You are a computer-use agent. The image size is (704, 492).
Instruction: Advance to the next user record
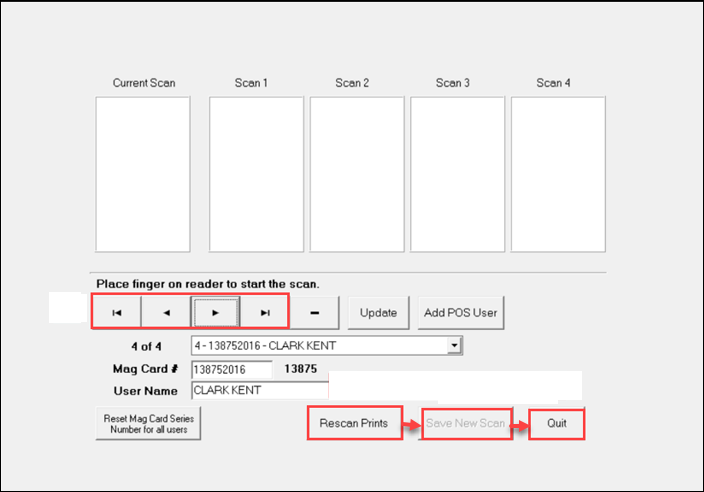tap(216, 312)
